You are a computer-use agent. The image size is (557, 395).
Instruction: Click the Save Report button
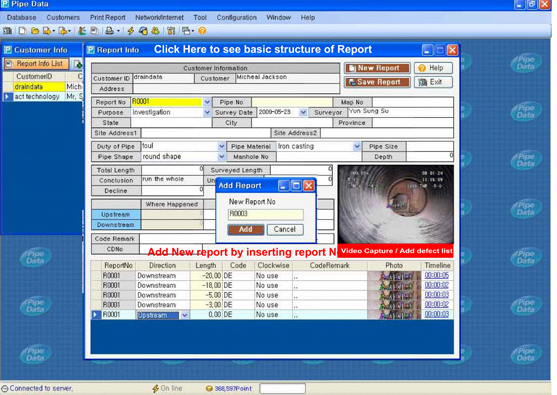pos(377,82)
